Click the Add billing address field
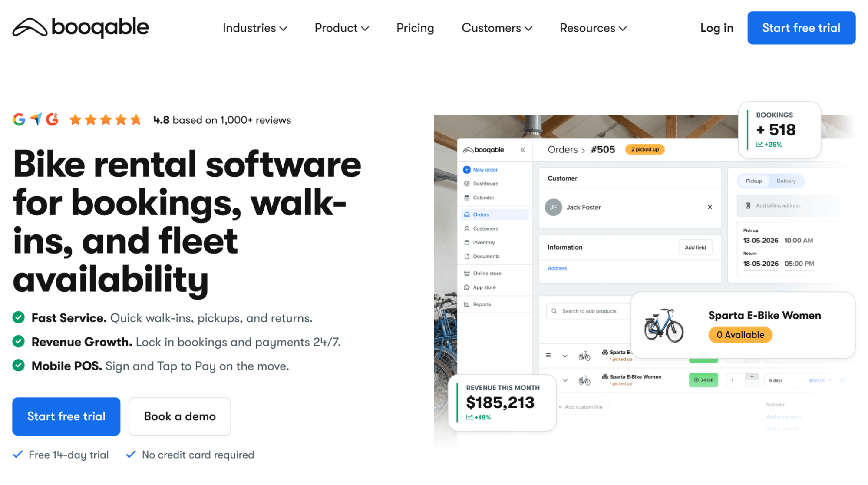 click(x=790, y=205)
